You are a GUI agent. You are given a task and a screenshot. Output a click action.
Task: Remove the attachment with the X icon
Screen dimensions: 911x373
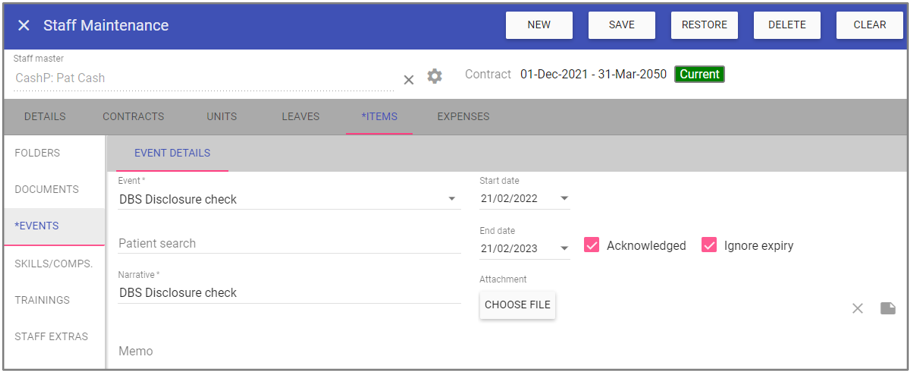pyautogui.click(x=858, y=309)
